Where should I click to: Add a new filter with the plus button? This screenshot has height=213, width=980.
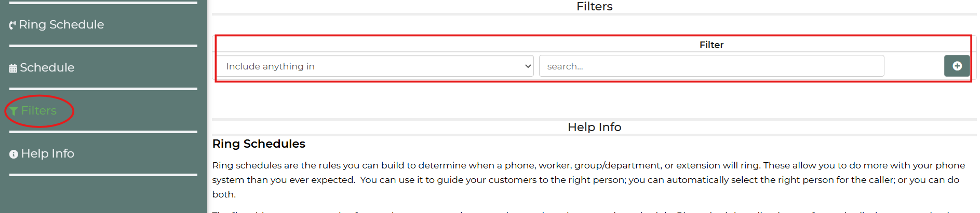(957, 66)
